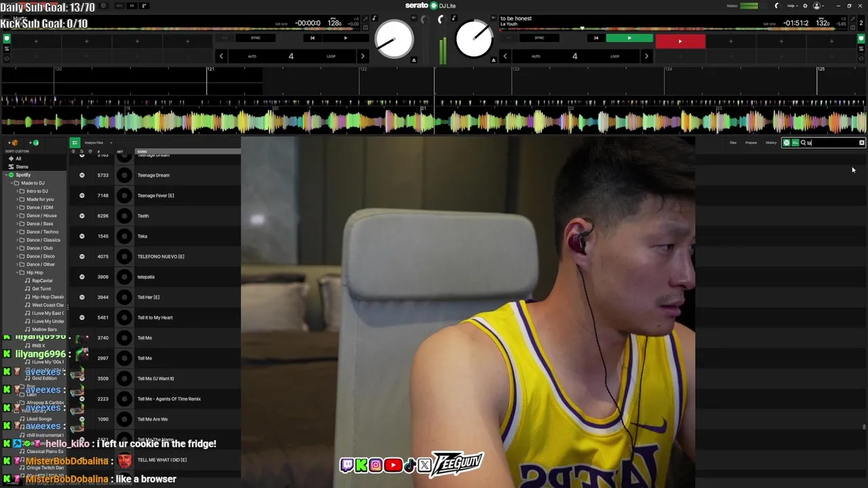The height and width of the screenshot is (488, 868).
Task: Set first cue point on left deck
Action: (x=36, y=41)
